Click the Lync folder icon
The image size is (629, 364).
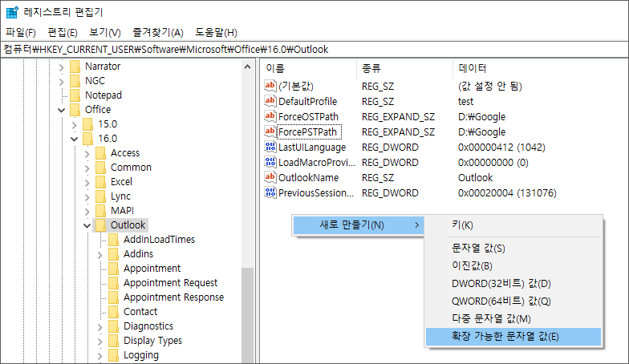101,196
